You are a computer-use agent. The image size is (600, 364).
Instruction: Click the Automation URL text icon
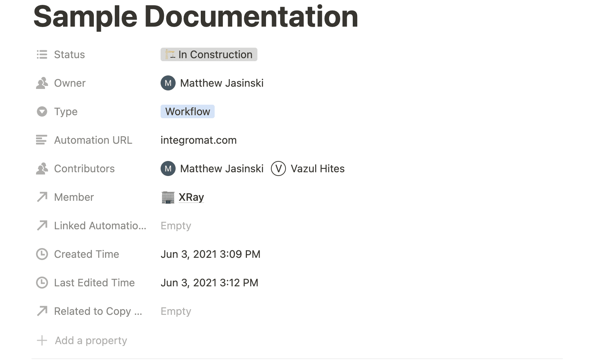coord(42,140)
